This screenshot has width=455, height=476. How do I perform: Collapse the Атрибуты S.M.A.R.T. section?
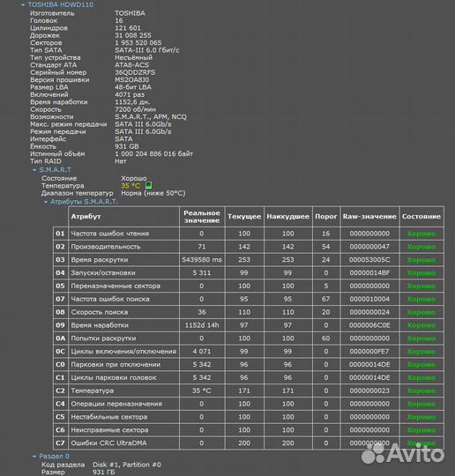click(x=46, y=202)
